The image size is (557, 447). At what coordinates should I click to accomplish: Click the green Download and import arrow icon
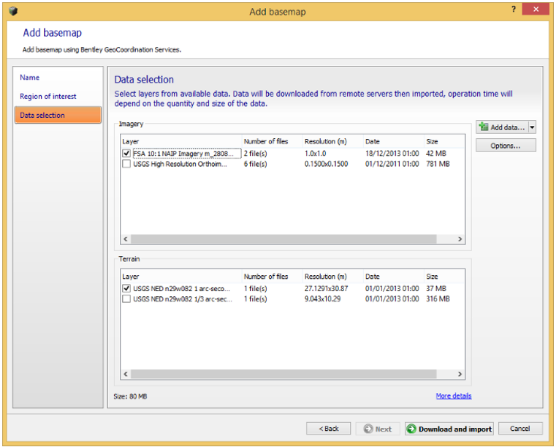point(411,429)
